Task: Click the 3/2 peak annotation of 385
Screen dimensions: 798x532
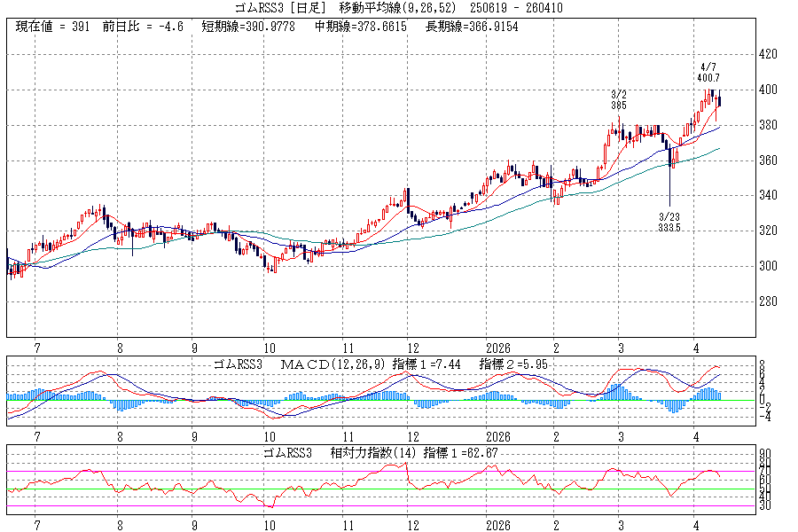Action: 619,99
